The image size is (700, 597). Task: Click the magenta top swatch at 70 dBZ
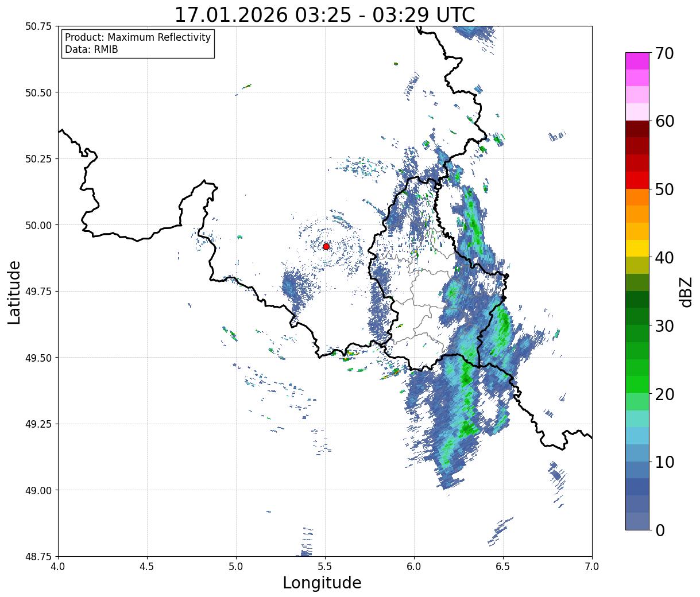click(637, 61)
